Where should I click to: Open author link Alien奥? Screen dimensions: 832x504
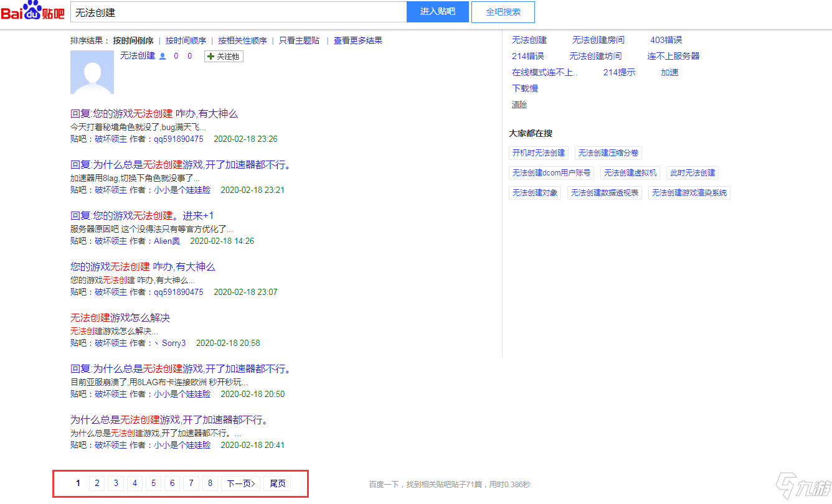[167, 241]
